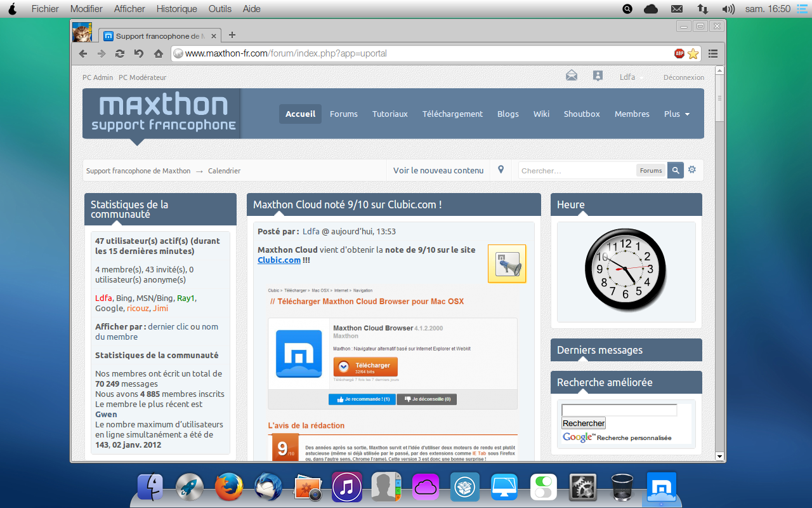
Task: Open the Historique menu
Action: (x=176, y=9)
